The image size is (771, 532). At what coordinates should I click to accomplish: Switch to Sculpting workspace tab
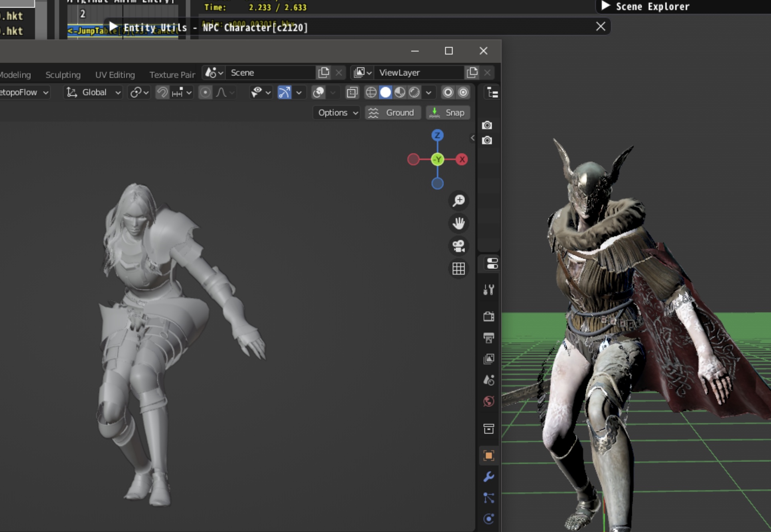(63, 75)
